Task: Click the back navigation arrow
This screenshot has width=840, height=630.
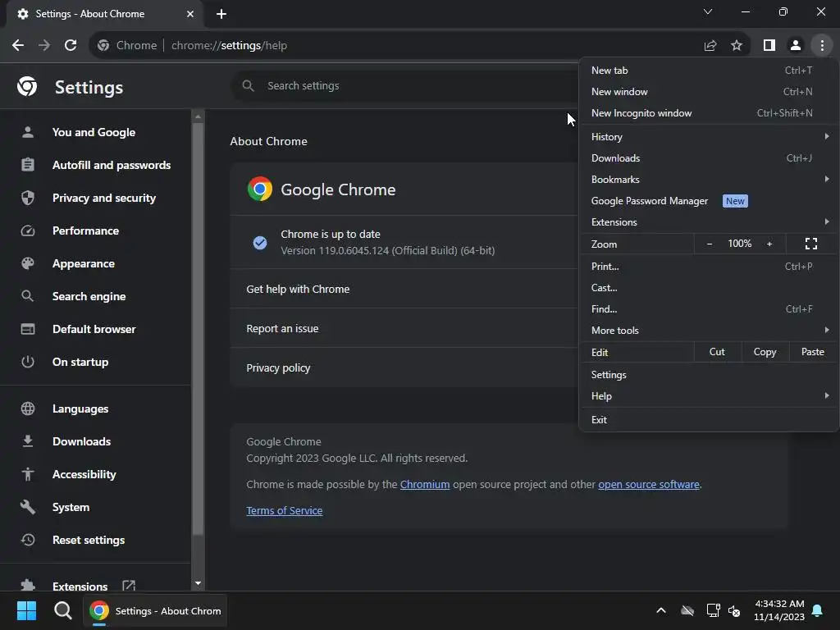Action: [18, 46]
